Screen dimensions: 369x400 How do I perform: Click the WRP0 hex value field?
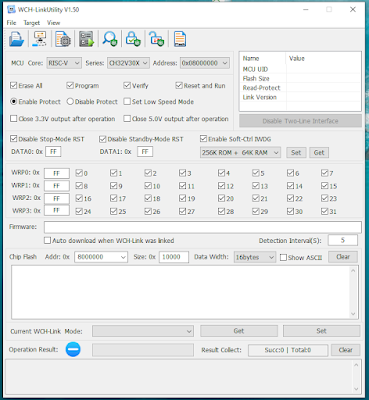point(57,173)
